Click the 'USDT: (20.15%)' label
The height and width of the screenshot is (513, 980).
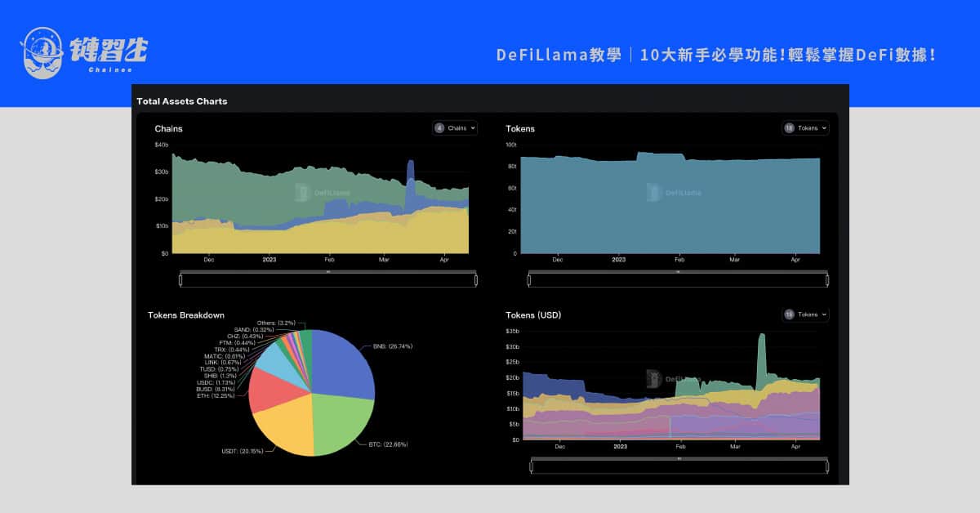[x=243, y=451]
